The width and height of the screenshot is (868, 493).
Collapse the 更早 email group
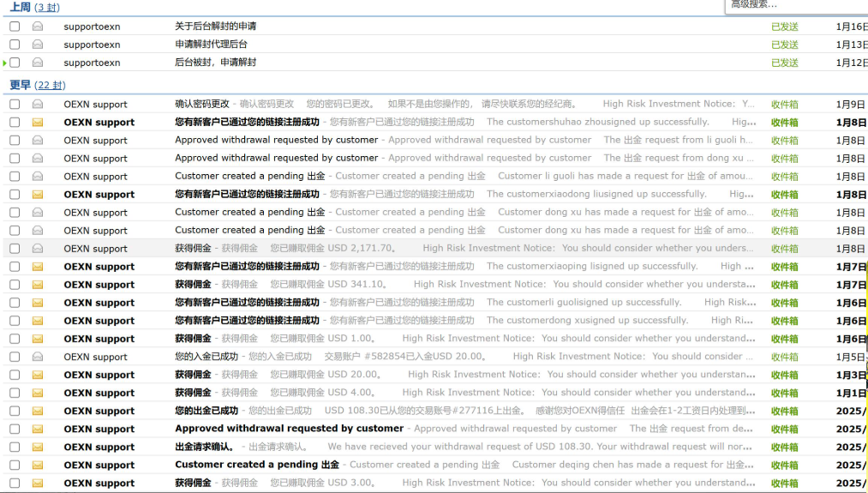coord(20,85)
